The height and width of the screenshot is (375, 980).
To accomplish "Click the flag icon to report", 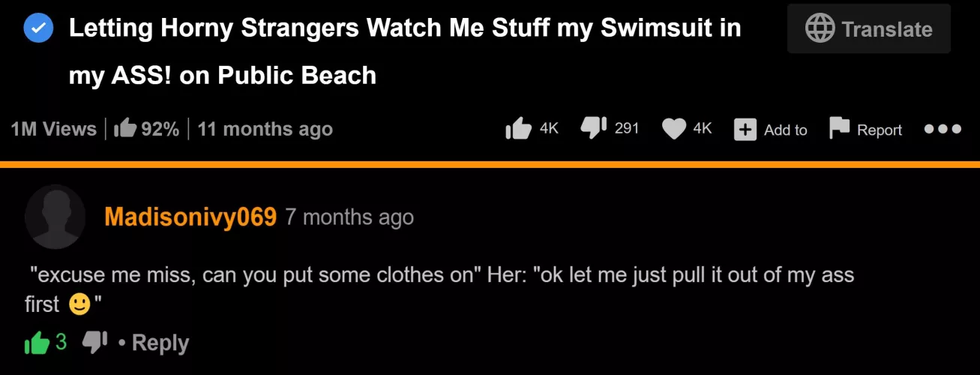I will pos(839,128).
